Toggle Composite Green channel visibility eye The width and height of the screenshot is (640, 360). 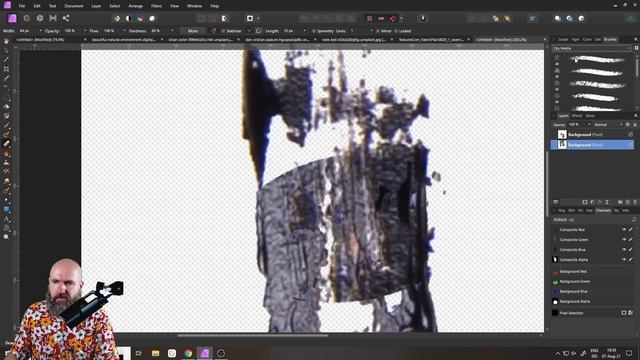624,240
